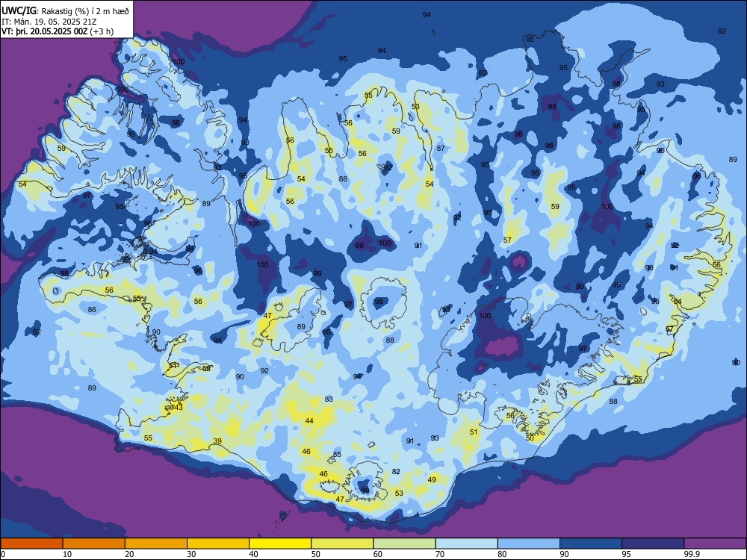Click the legend tick label '20'
747x560 pixels.
(x=129, y=554)
